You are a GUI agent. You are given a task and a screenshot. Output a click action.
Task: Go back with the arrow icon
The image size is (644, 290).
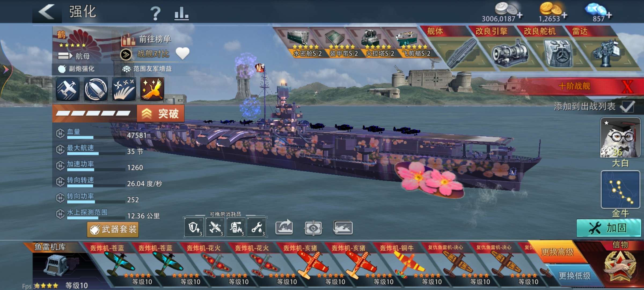47,12
